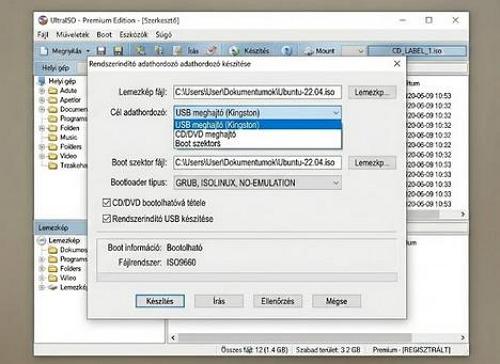Close the Rendszerindító adathordozó dialog with X
500x364 pixels.
(x=397, y=64)
